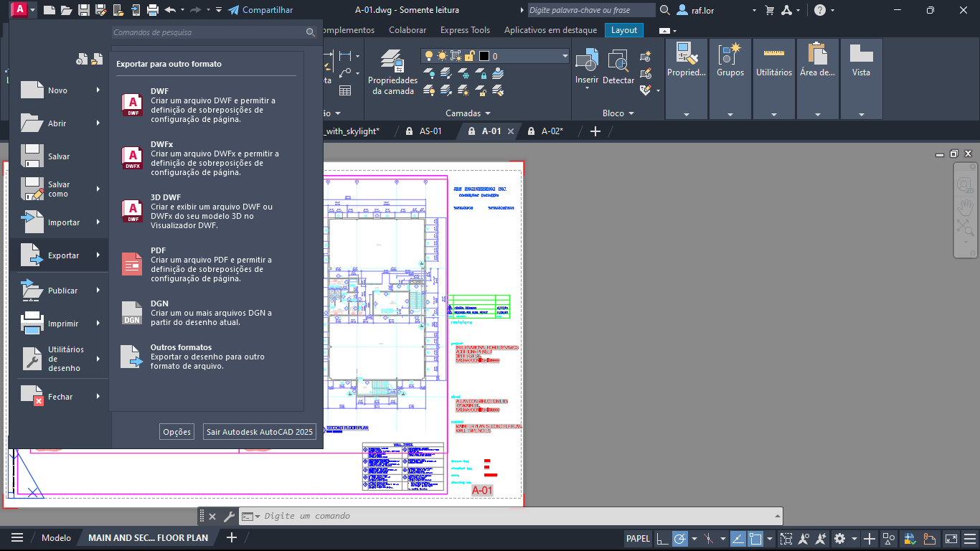Click the Autodesk App Store cart icon

point(770,10)
